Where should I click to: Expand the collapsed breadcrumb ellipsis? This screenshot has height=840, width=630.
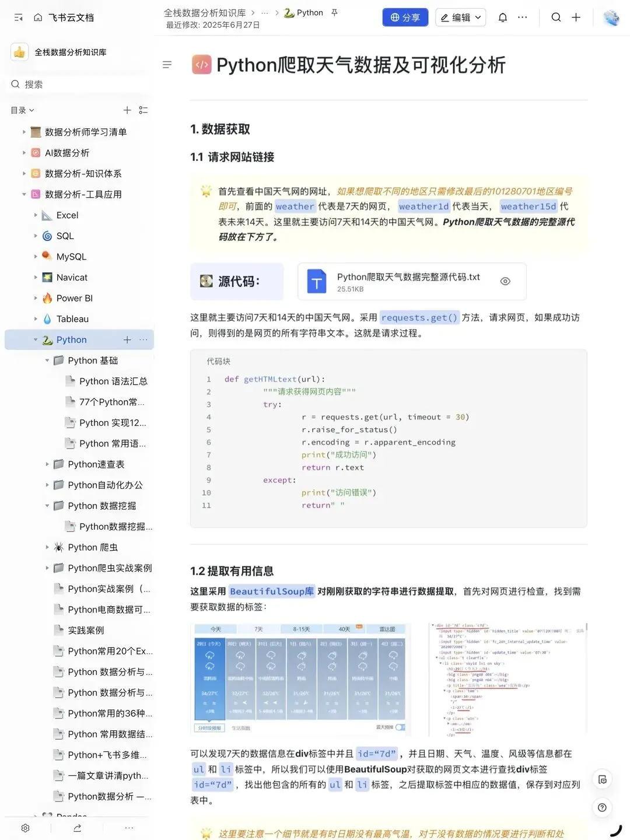click(265, 12)
